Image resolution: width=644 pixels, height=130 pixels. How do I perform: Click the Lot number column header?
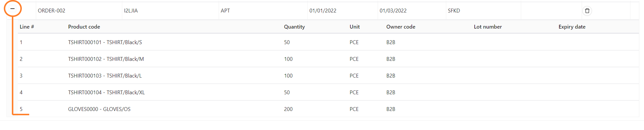pyautogui.click(x=488, y=27)
